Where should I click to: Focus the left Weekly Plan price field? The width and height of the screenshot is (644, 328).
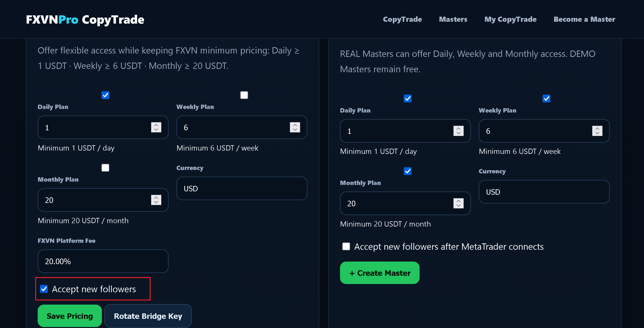[241, 127]
